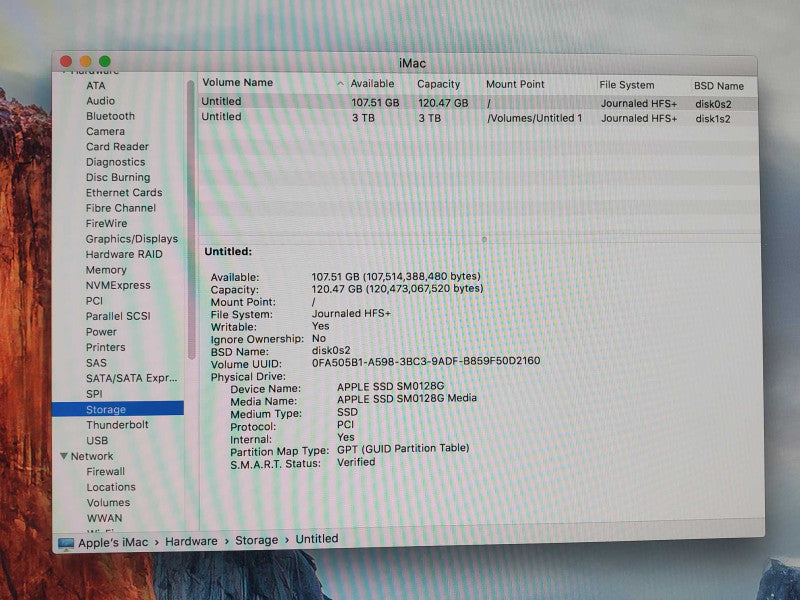The image size is (800, 600).
Task: Open Hardware RAID section
Action: (123, 254)
